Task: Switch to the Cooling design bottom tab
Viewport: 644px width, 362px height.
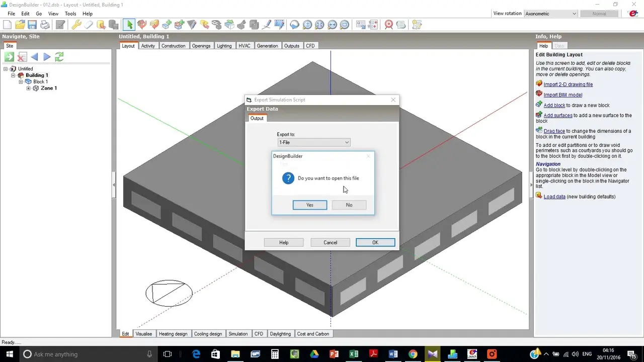Action: 208,334
